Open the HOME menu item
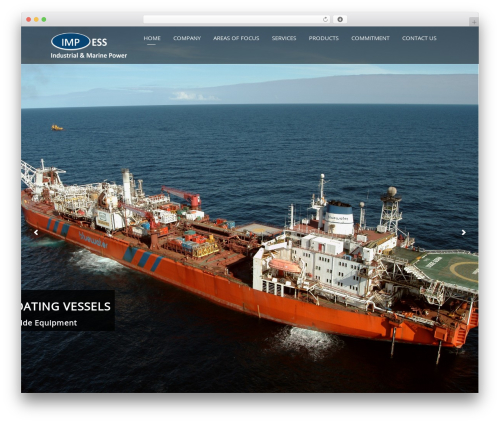The height and width of the screenshot is (423, 500). (152, 38)
